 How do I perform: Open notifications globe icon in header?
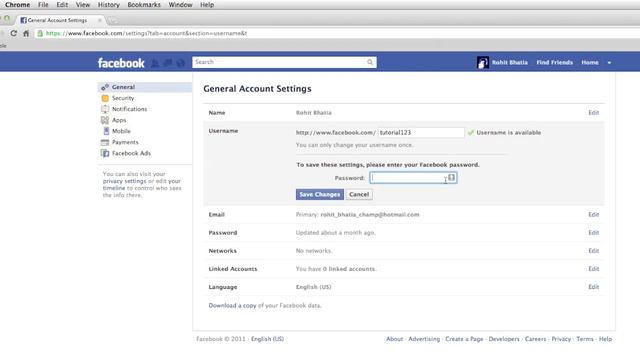(180, 63)
